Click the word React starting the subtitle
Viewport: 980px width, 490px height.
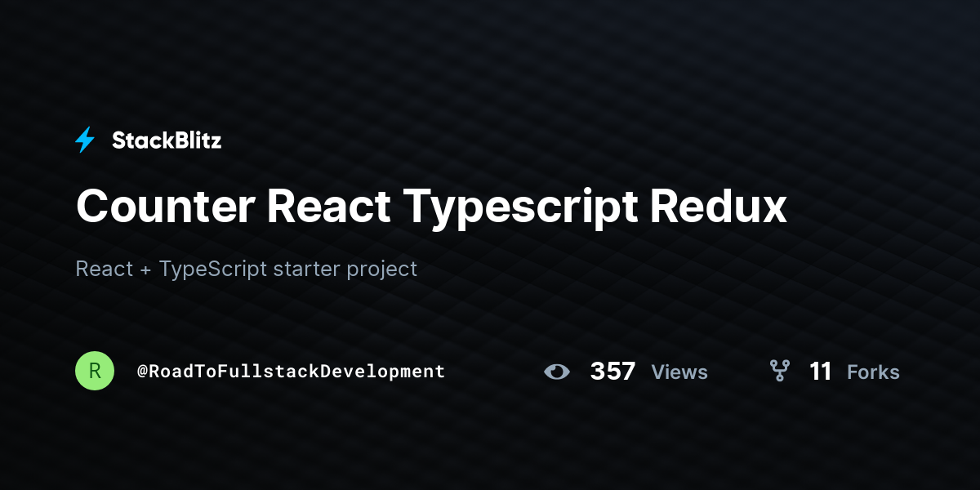(104, 269)
